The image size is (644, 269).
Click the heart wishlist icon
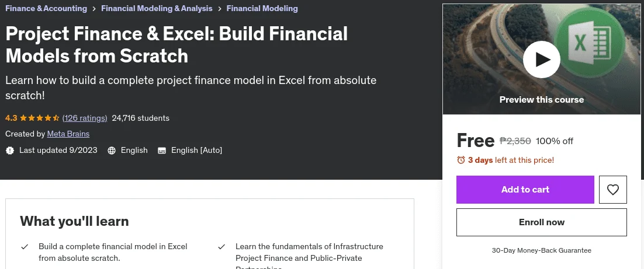click(x=613, y=190)
